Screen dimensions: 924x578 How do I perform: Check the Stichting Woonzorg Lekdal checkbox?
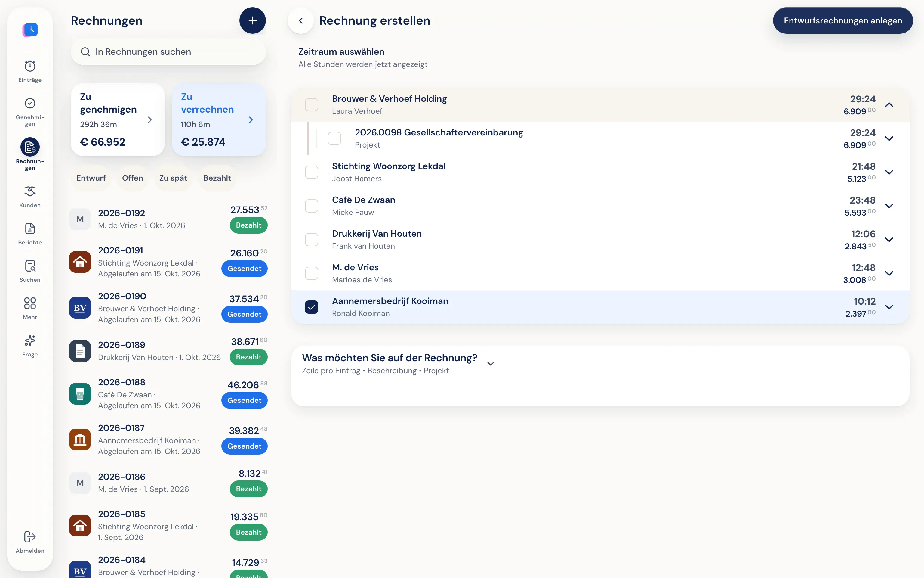(312, 172)
